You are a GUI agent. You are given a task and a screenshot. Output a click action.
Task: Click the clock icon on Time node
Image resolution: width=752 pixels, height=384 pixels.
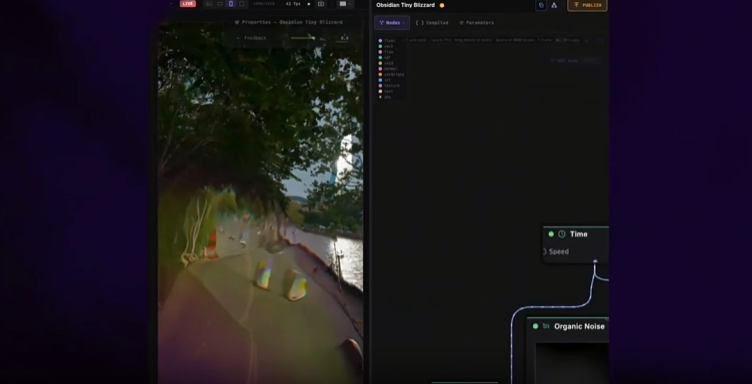click(562, 234)
